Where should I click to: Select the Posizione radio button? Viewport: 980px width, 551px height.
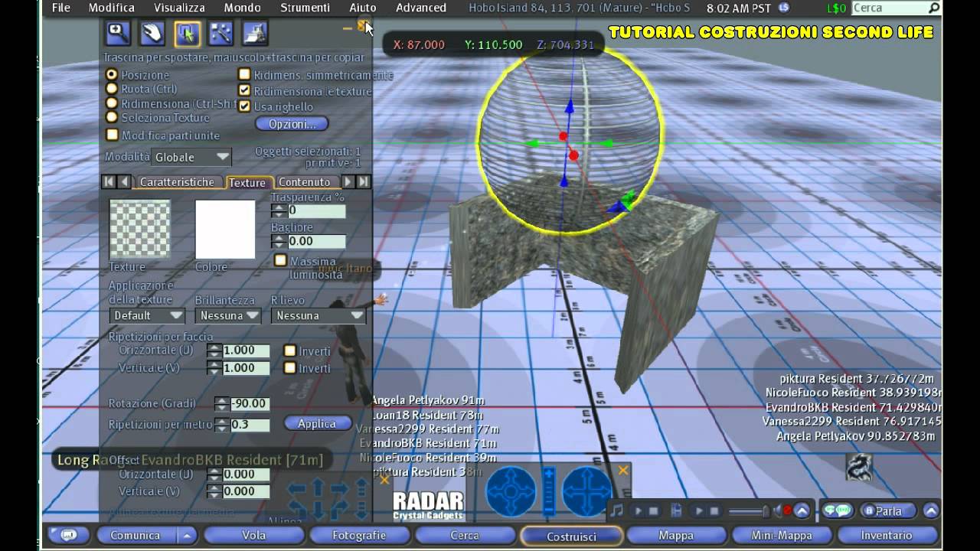112,75
